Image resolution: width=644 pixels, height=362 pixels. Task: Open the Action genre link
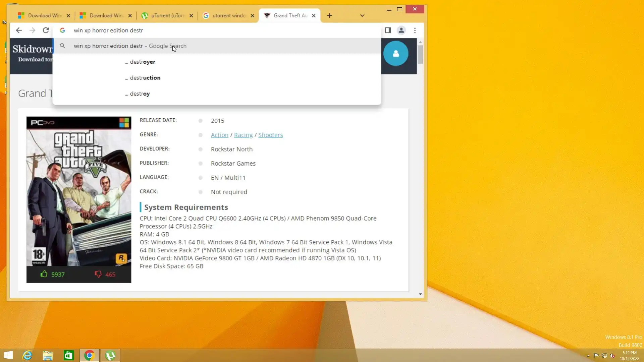pyautogui.click(x=219, y=135)
